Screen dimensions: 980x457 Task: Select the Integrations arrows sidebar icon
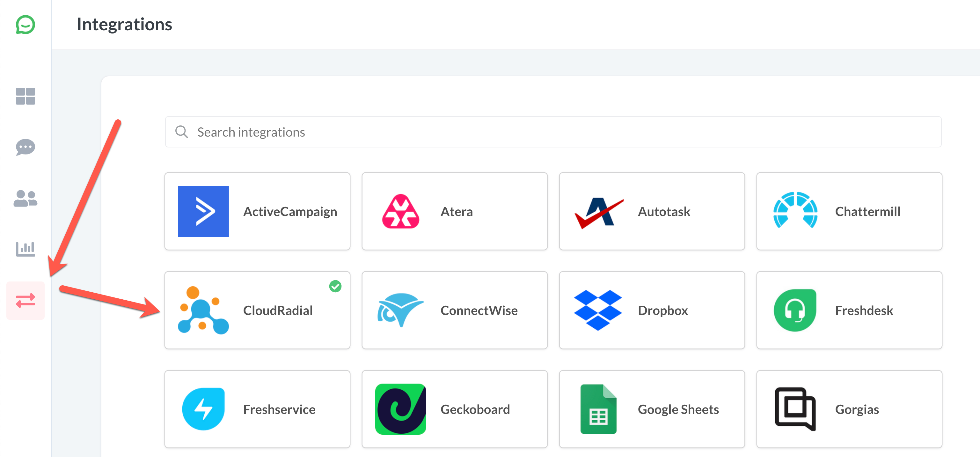tap(26, 301)
